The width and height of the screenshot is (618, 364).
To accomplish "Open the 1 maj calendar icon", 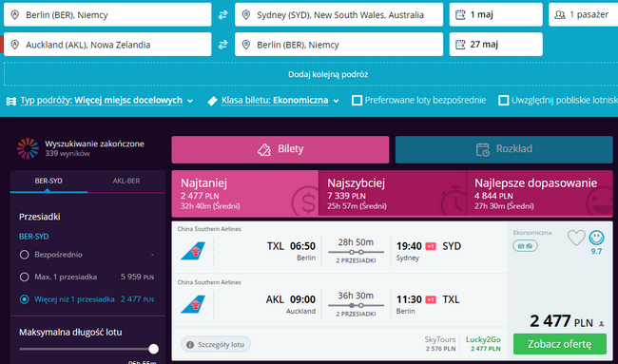I will click(x=460, y=15).
